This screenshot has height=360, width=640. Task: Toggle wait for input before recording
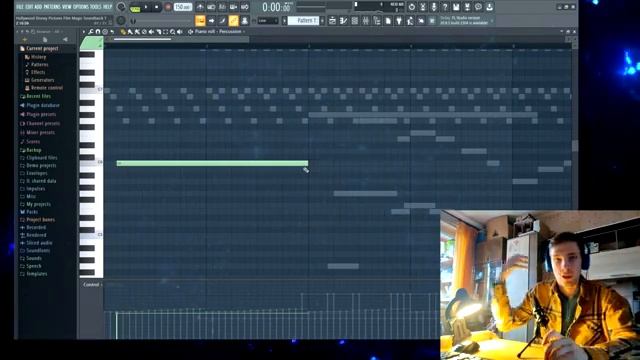pyautogui.click(x=211, y=7)
